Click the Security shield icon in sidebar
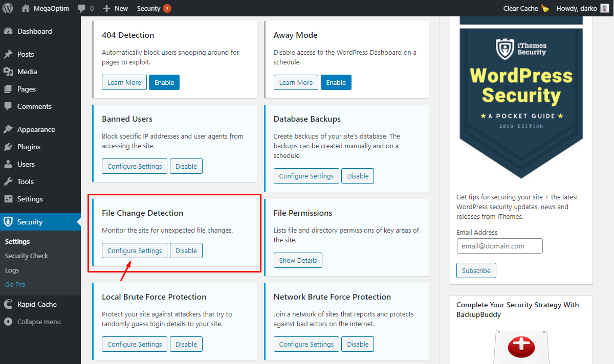Screen dimensions: 614x364 pos(8,222)
